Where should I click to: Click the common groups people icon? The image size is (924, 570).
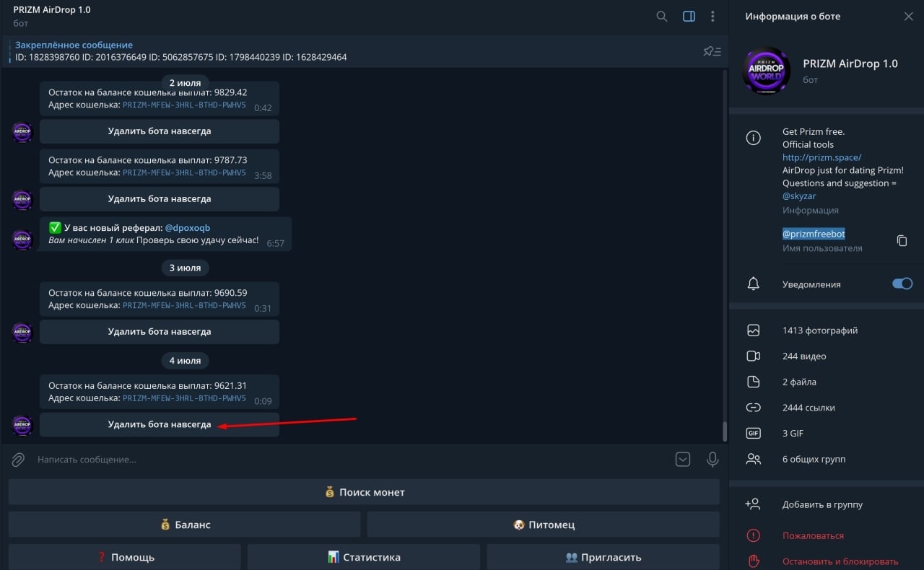tap(754, 459)
